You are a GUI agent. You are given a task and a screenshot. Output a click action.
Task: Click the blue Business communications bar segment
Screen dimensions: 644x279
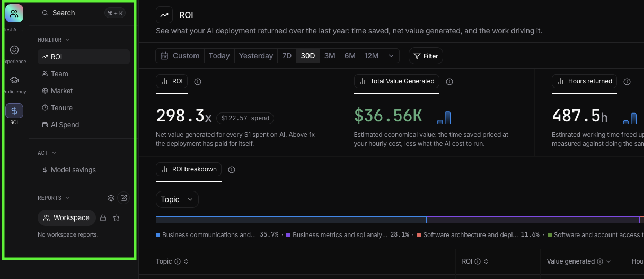click(291, 220)
